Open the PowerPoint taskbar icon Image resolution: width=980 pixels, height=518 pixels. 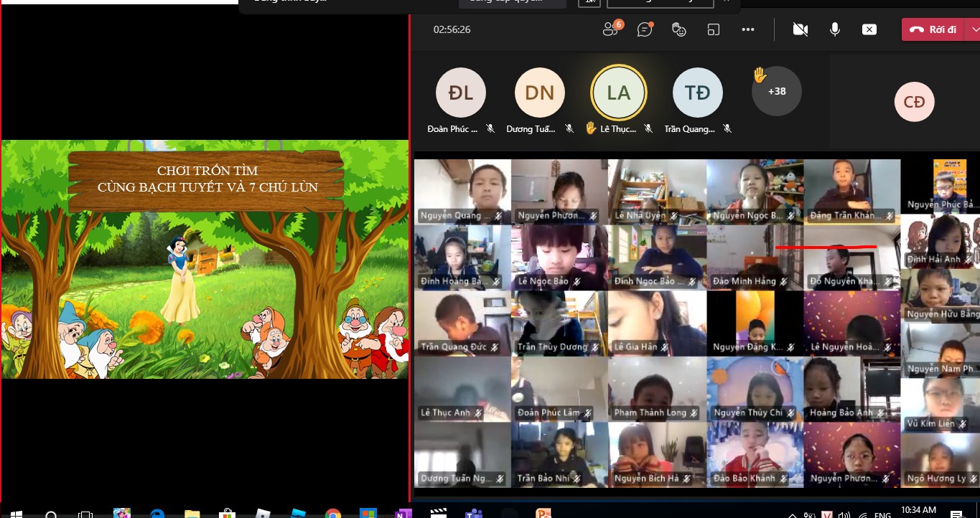click(543, 512)
